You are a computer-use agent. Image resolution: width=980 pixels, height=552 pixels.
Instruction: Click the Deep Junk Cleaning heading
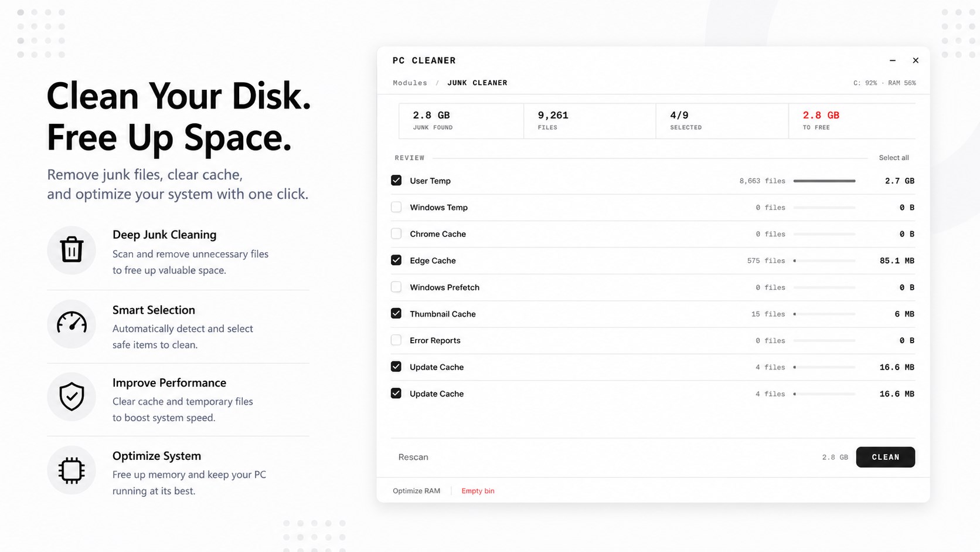pyautogui.click(x=164, y=235)
